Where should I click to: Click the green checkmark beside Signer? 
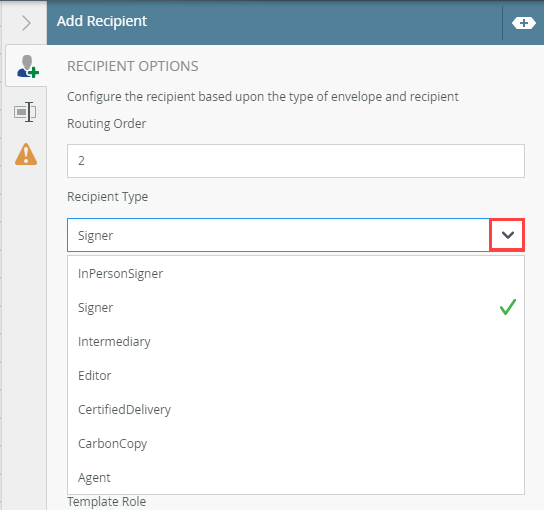point(508,307)
